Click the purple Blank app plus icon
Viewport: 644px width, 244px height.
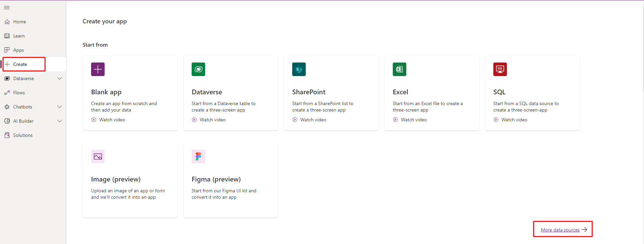(x=98, y=69)
